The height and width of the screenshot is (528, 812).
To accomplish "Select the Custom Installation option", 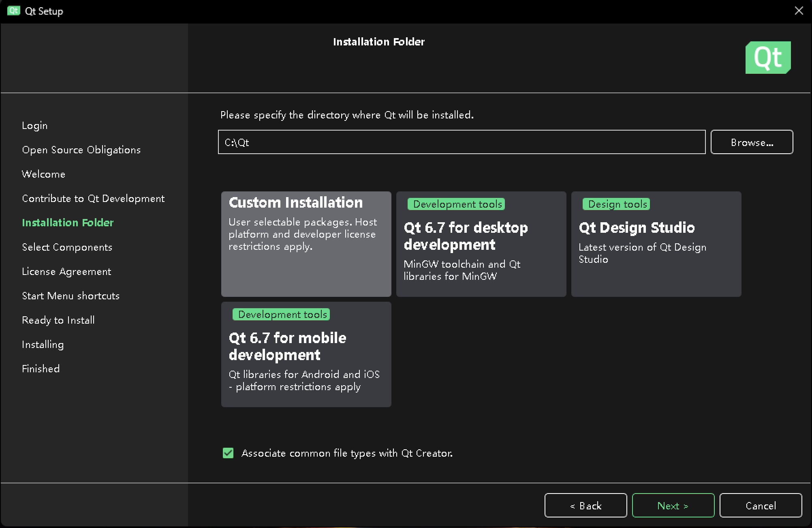I will (x=306, y=244).
